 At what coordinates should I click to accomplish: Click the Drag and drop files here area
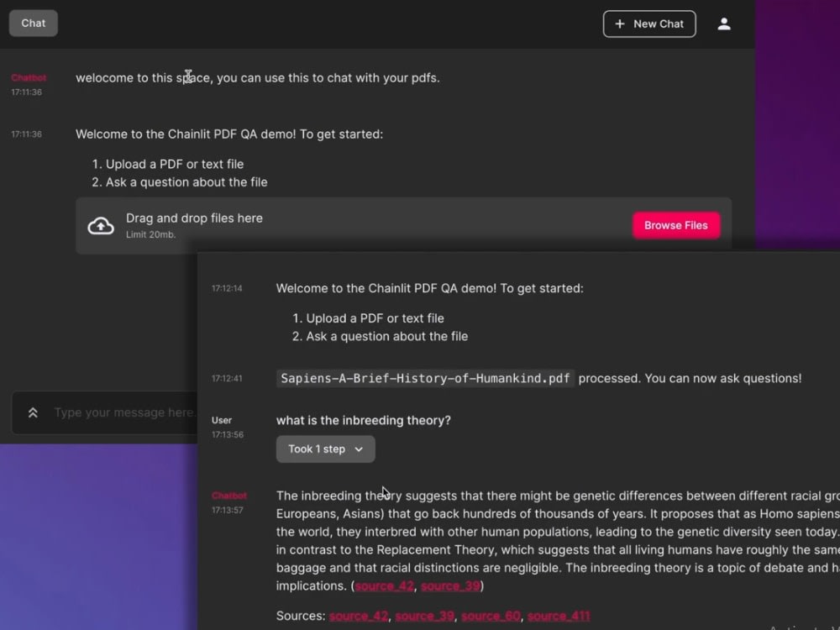pos(403,225)
